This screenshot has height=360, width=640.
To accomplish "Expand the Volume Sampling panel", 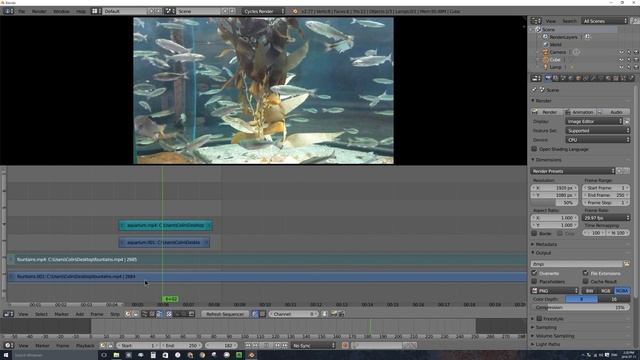I will [553, 336].
